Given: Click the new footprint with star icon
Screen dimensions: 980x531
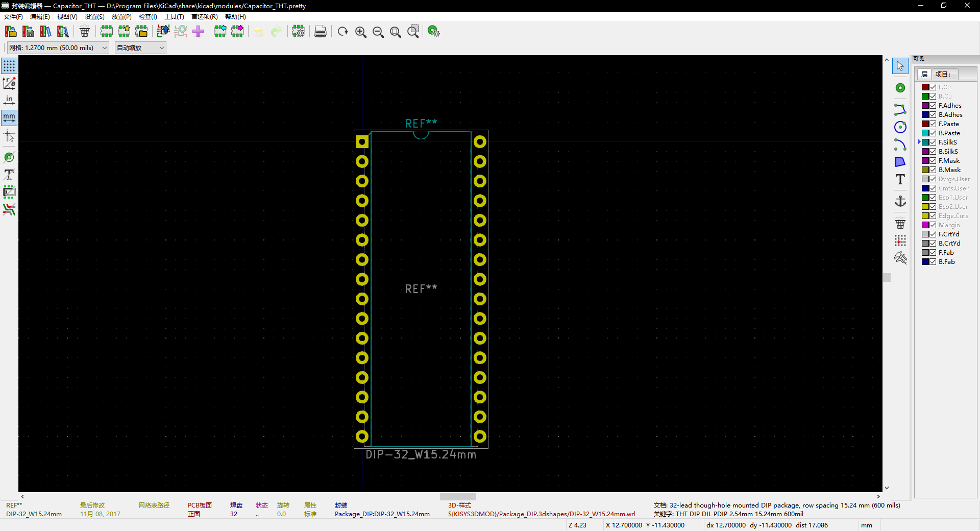Looking at the screenshot, I should [x=124, y=32].
